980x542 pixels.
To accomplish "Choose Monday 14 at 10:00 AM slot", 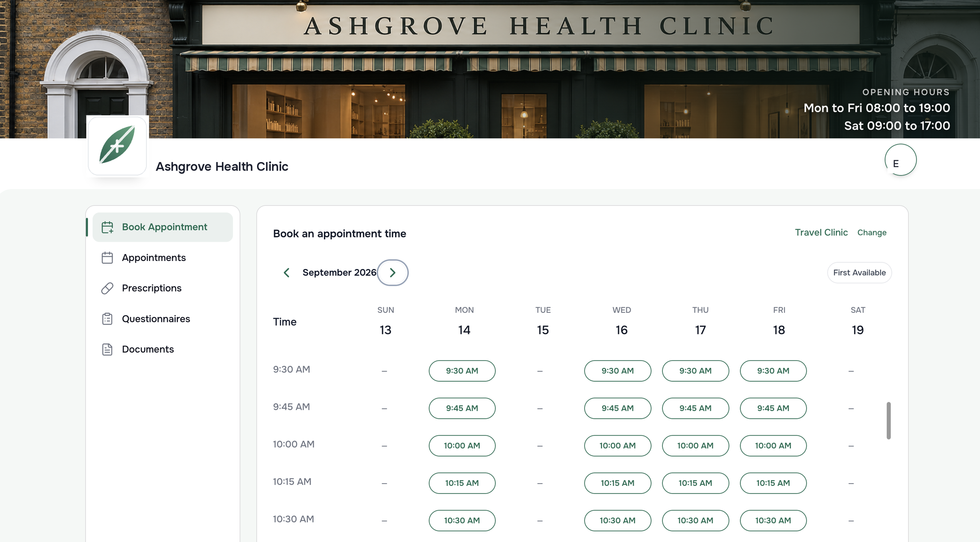I will coord(462,446).
